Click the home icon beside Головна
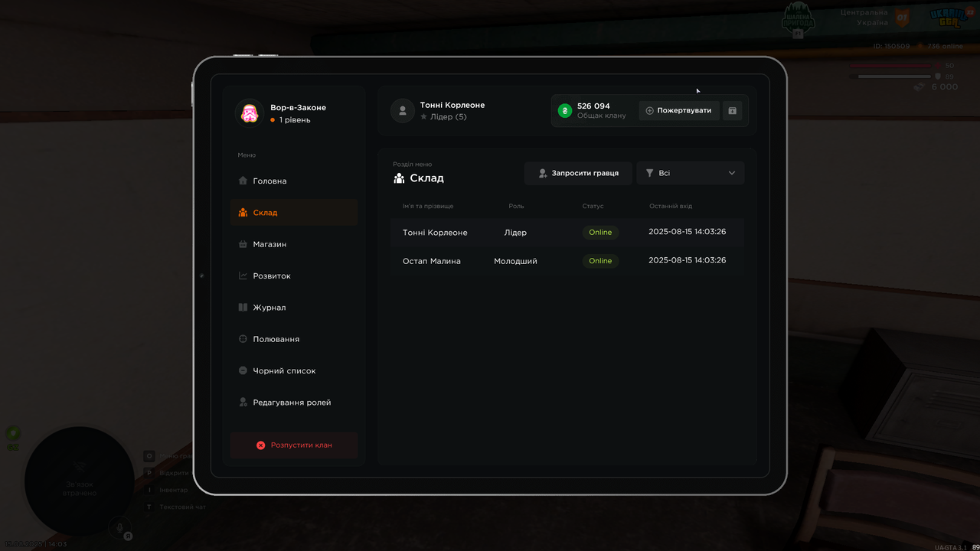The width and height of the screenshot is (980, 551). 243,181
